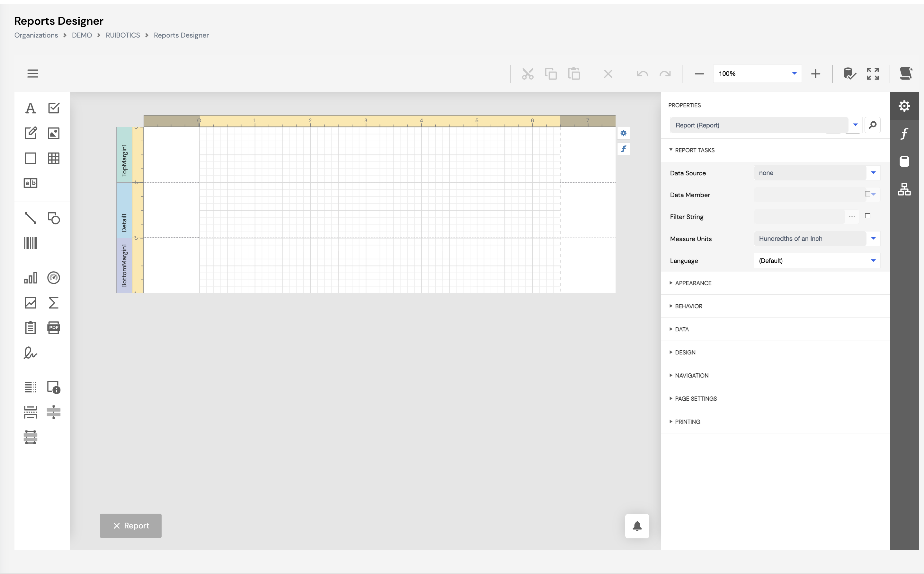Image resolution: width=924 pixels, height=574 pixels.
Task: Select the Chart control tool
Action: [x=31, y=278]
